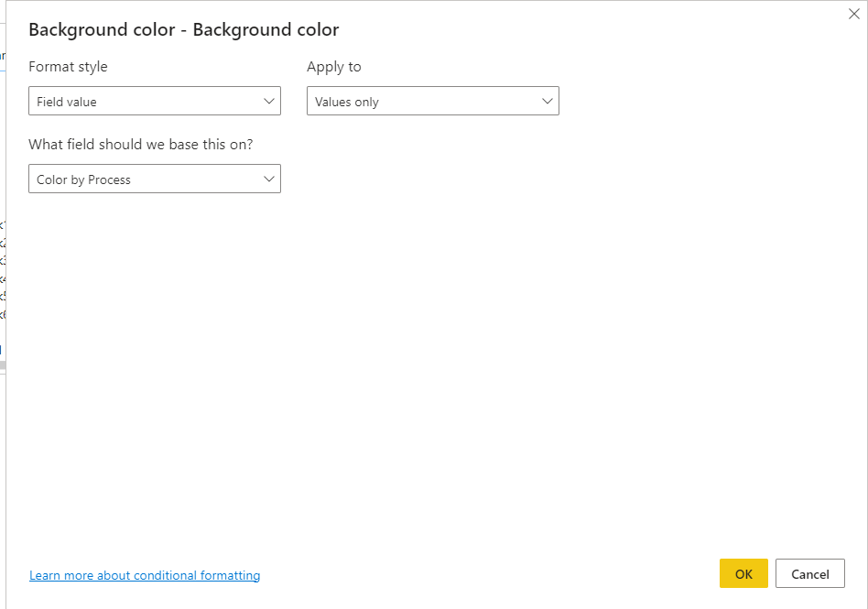This screenshot has height=609, width=868.
Task: Close the Background color dialog
Action: click(853, 14)
